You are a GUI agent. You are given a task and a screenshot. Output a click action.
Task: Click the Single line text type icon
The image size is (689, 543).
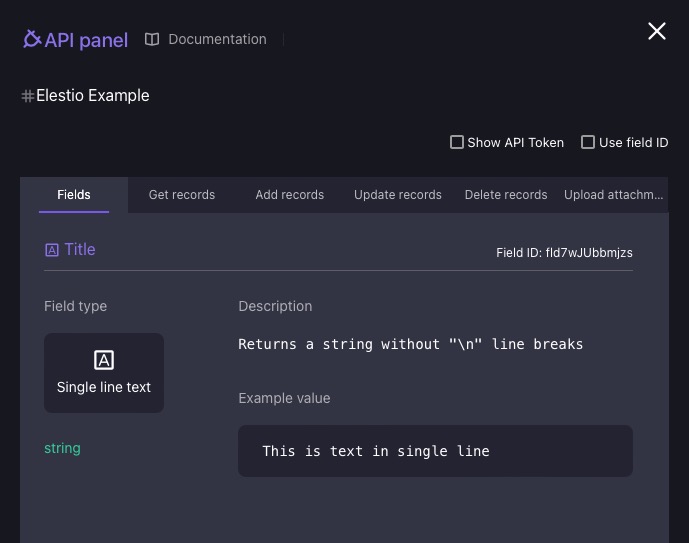coord(104,360)
